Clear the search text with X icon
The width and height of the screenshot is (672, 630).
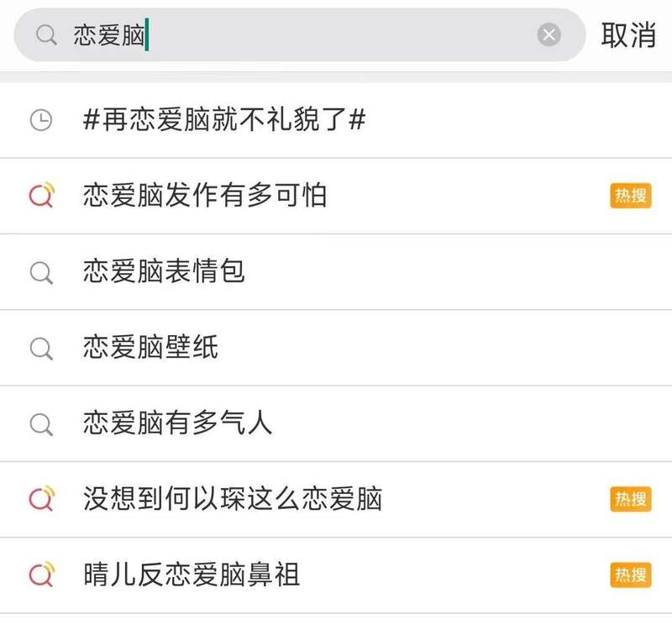549,35
